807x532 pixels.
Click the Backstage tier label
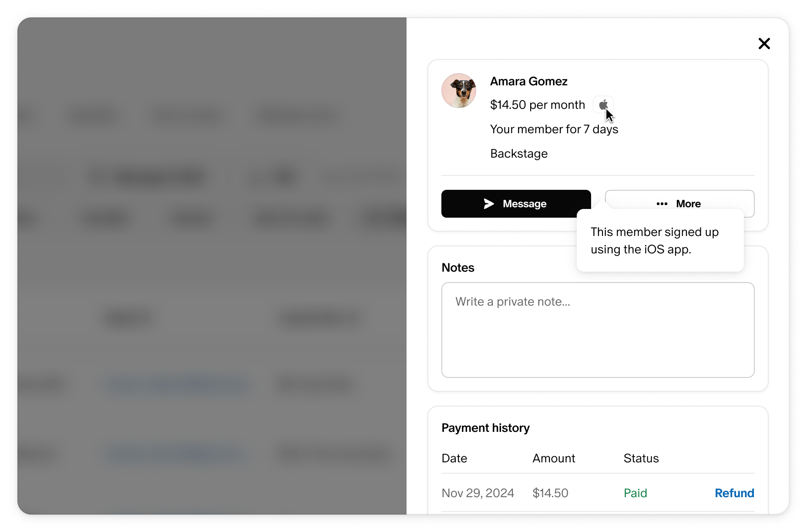click(519, 154)
